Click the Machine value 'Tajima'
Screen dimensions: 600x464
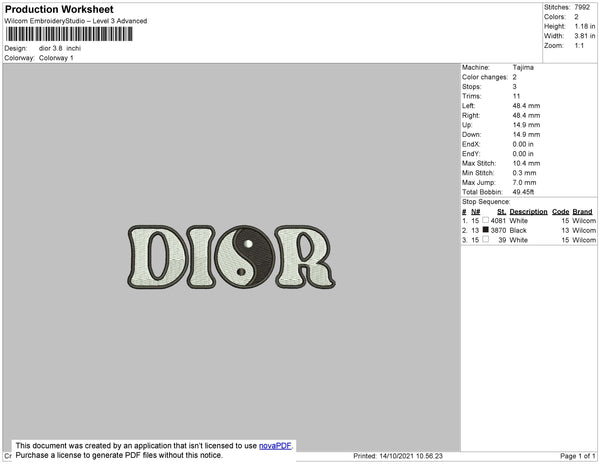coord(523,67)
